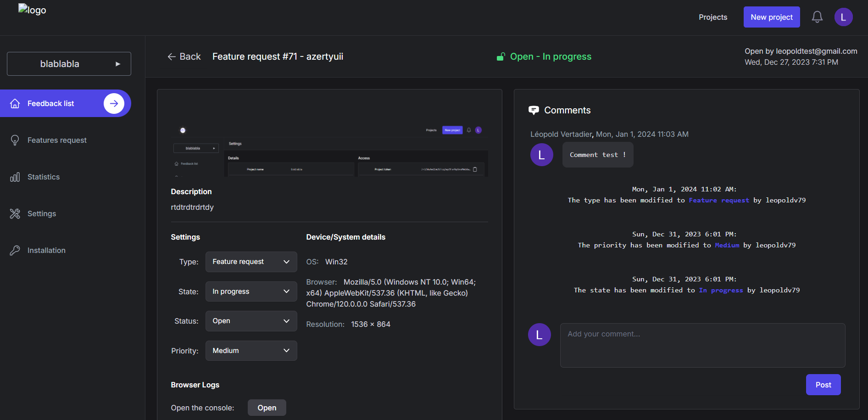Click the green unlocked padlock icon
The width and height of the screenshot is (868, 420).
coord(501,56)
